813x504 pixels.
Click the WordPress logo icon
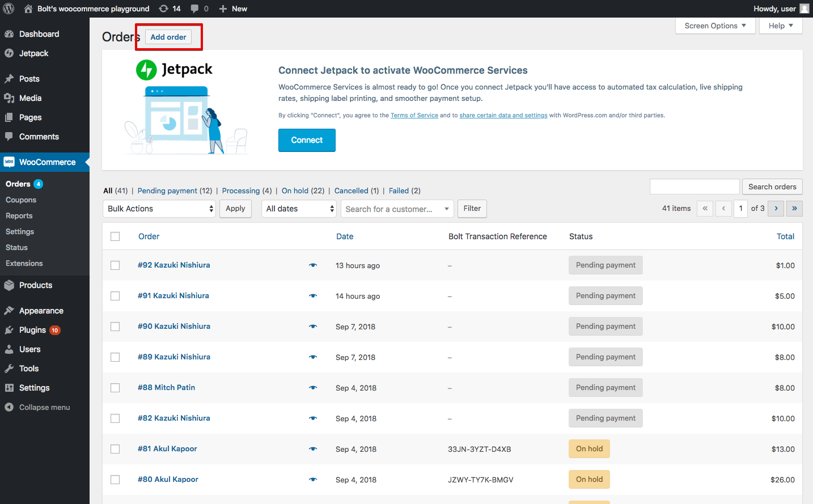click(9, 9)
